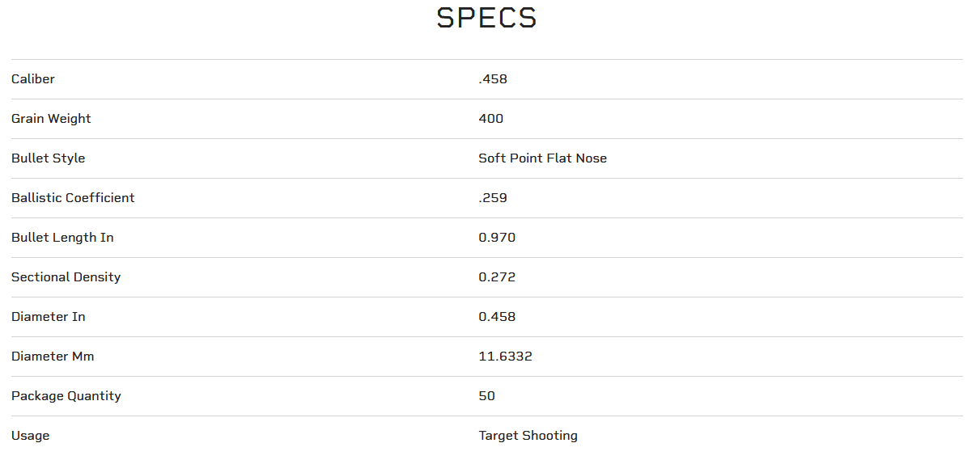Select the 50 package quantity value
The image size is (980, 460).
click(486, 396)
